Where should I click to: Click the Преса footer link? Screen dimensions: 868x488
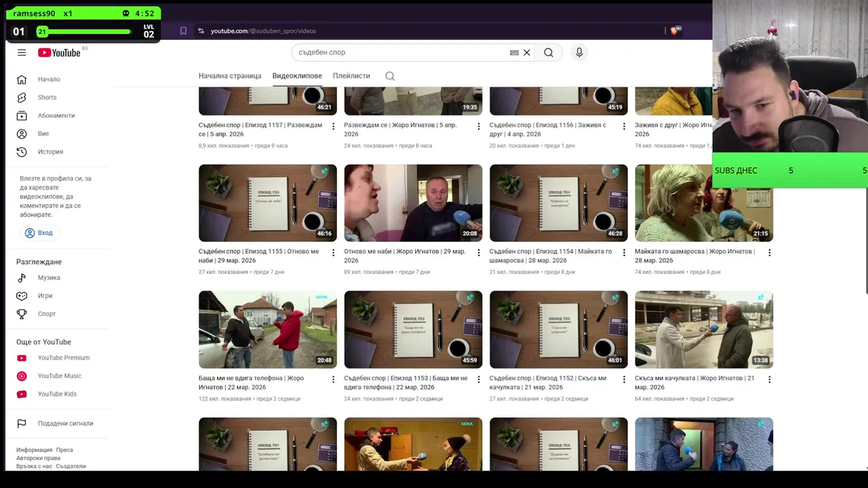64,450
